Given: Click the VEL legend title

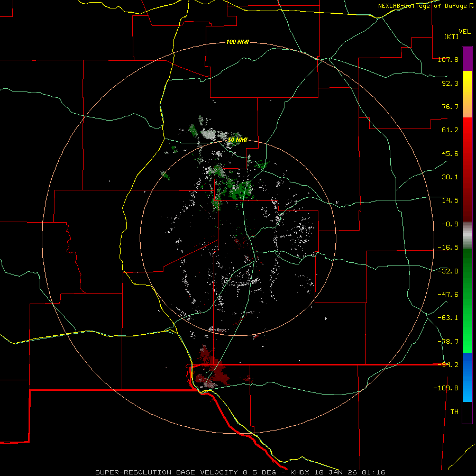Looking at the screenshot, I should 465,32.
